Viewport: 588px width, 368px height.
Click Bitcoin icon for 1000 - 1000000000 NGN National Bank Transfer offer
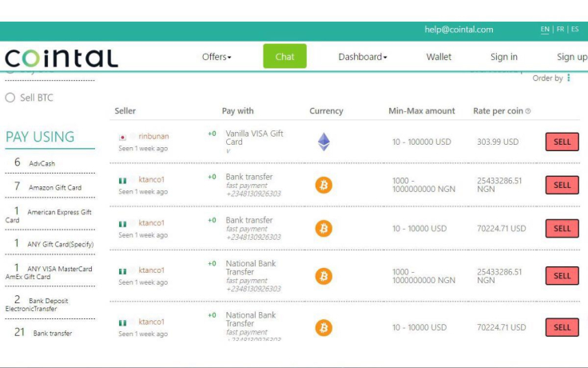coord(324,276)
